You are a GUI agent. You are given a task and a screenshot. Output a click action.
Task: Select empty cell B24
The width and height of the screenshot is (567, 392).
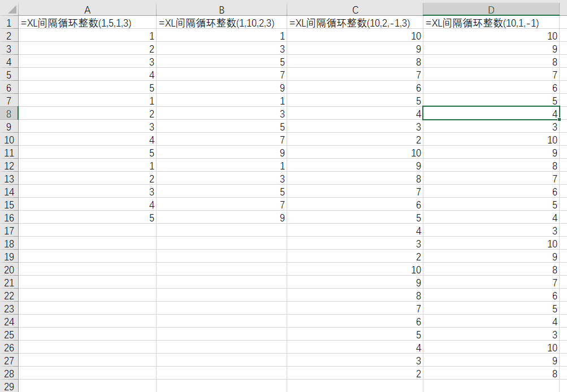222,321
